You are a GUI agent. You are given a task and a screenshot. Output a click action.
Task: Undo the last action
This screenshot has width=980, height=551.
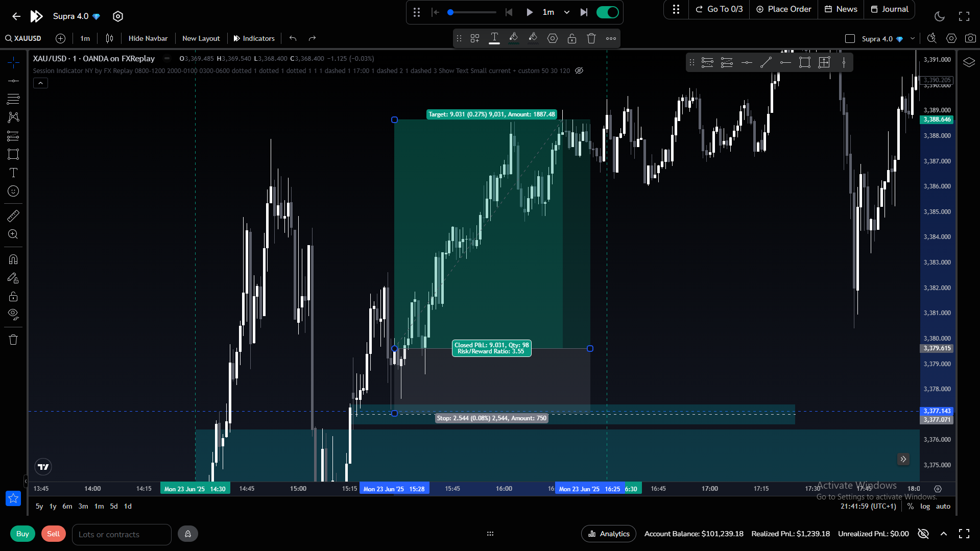(x=293, y=38)
